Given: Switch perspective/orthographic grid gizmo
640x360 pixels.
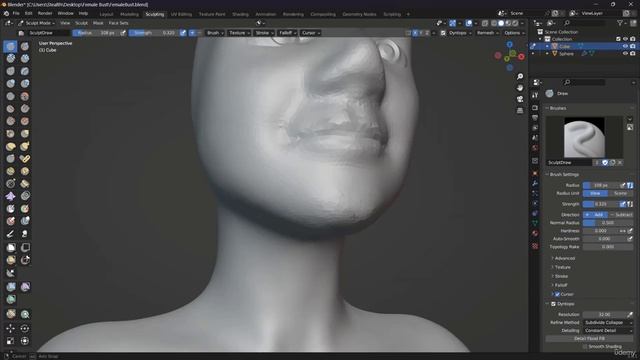Looking at the screenshot, I should pyautogui.click(x=520, y=111).
